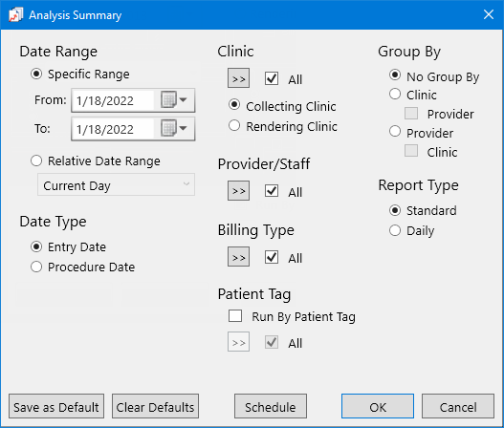This screenshot has height=428, width=504.
Task: Select Relative Date Range option
Action: [36, 160]
